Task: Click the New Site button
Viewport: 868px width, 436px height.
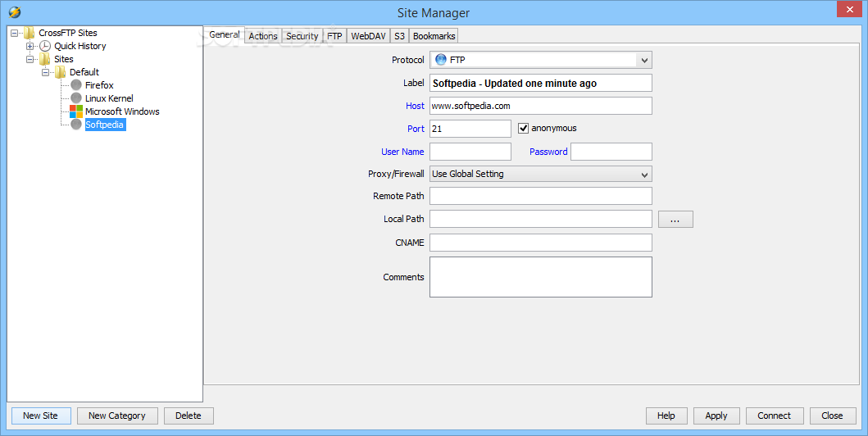Action: [40, 416]
